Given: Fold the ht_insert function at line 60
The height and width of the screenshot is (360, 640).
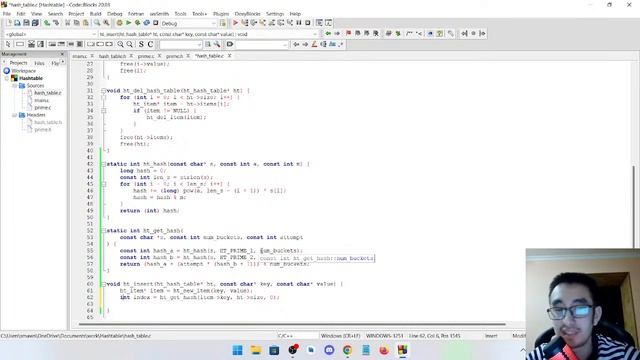Looking at the screenshot, I should (x=103, y=284).
